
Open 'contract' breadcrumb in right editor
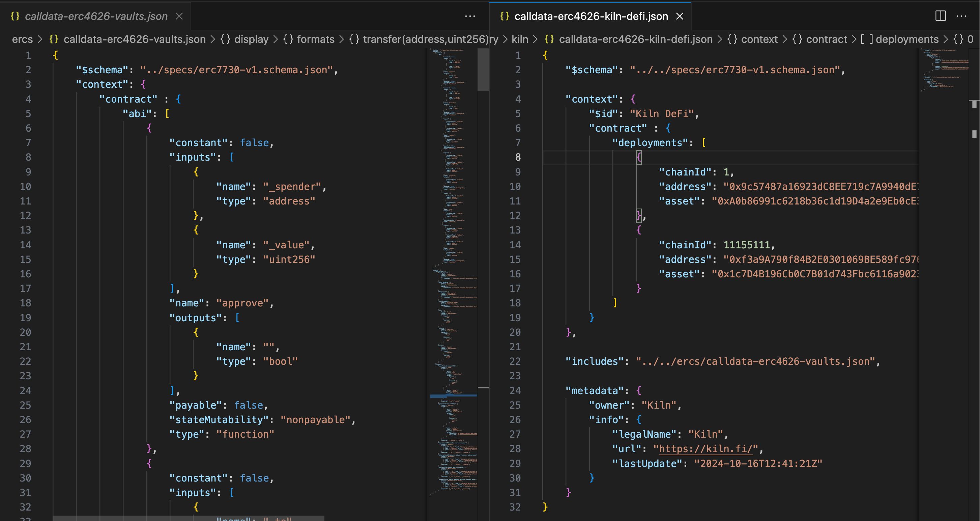(820, 39)
